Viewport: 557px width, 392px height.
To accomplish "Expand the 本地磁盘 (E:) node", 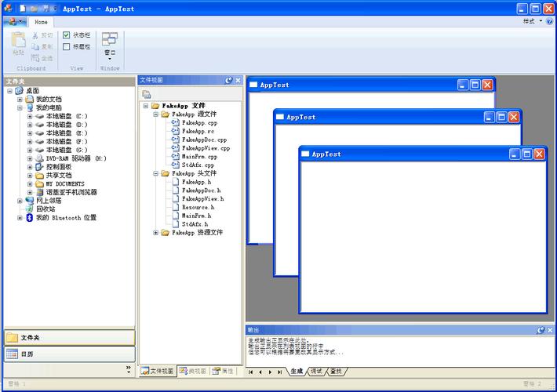I will [30, 133].
